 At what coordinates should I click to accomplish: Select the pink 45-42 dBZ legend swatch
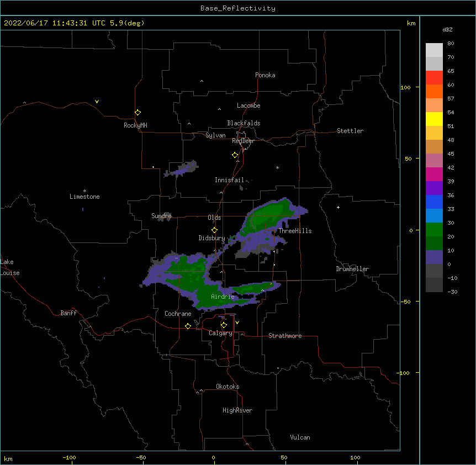click(x=434, y=160)
